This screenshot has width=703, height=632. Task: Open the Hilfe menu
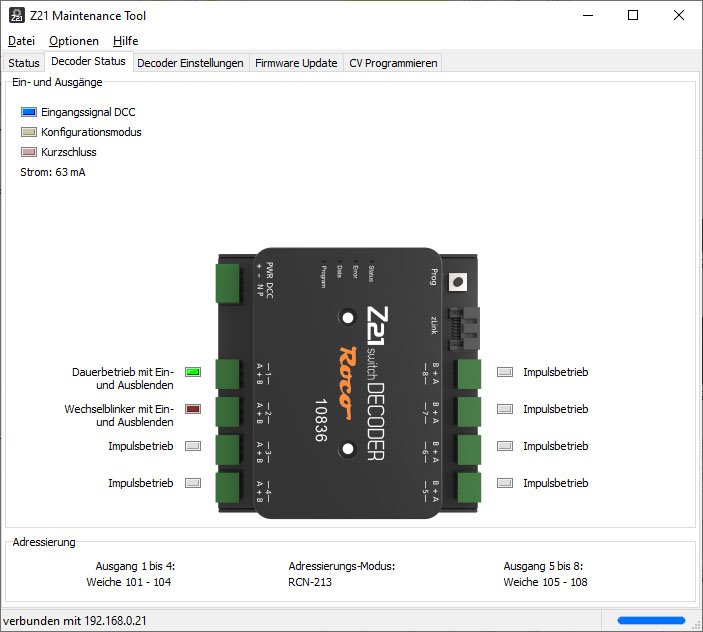(126, 41)
